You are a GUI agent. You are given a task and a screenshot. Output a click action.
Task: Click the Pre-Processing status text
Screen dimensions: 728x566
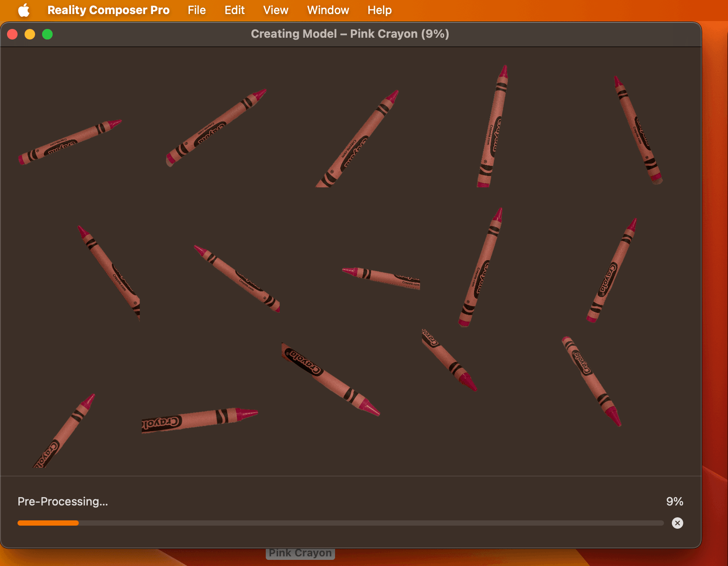[x=63, y=502]
